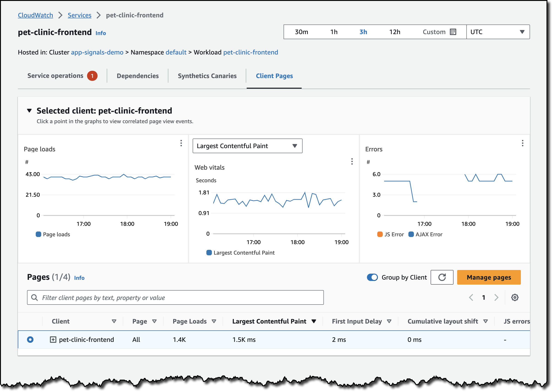Collapse the Selected client section
552x392 pixels.
(x=29, y=111)
